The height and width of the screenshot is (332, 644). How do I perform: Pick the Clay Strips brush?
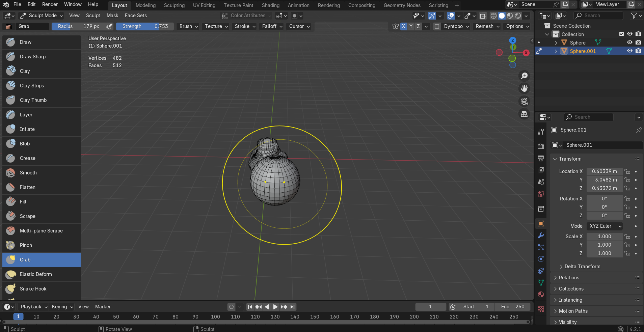point(42,86)
